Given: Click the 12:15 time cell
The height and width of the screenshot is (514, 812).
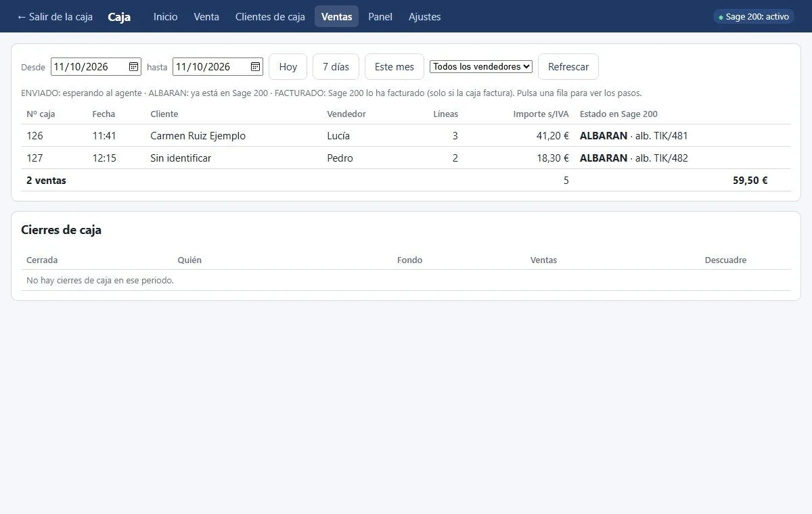Looking at the screenshot, I should pos(104,158).
